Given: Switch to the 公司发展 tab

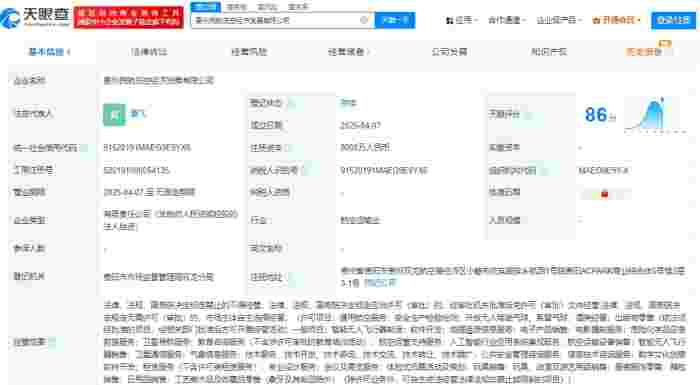Looking at the screenshot, I should [449, 52].
